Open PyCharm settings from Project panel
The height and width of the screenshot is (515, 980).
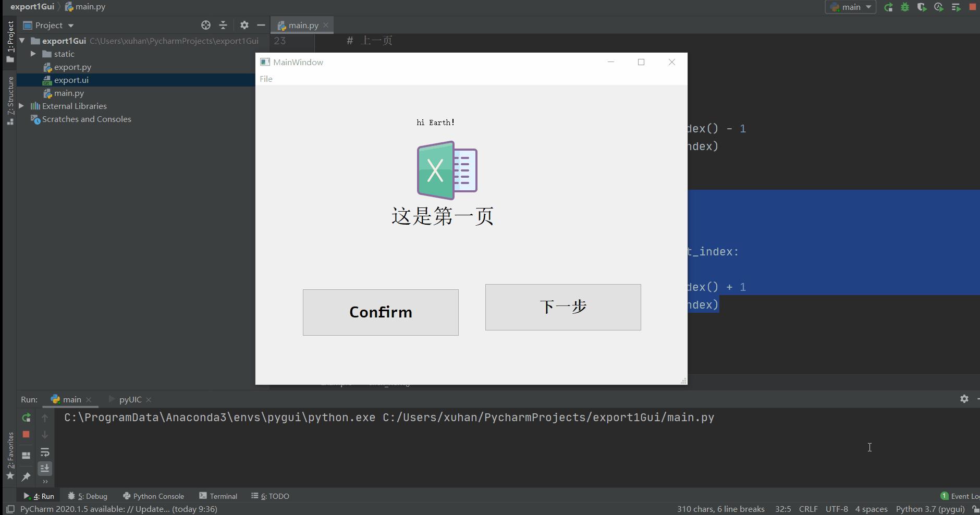tap(244, 25)
